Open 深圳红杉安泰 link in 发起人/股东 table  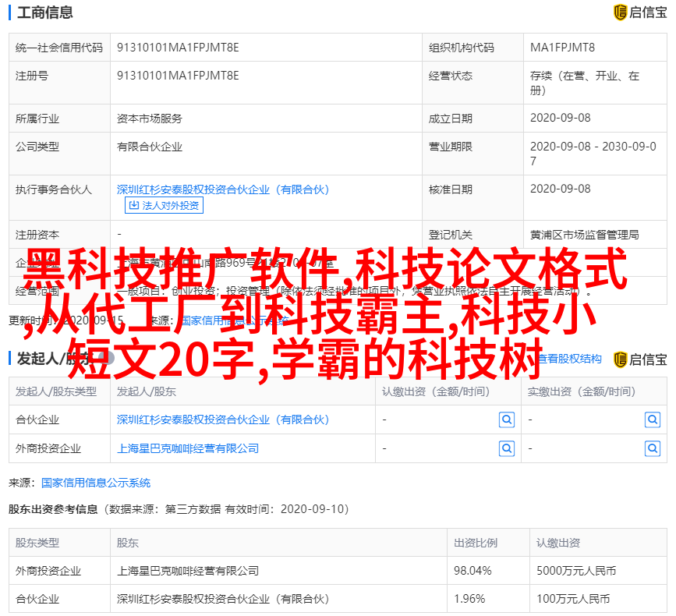coord(223,420)
